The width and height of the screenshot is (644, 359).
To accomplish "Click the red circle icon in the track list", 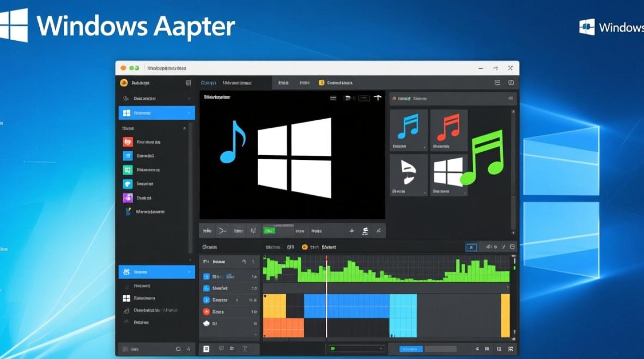I will pos(207,312).
